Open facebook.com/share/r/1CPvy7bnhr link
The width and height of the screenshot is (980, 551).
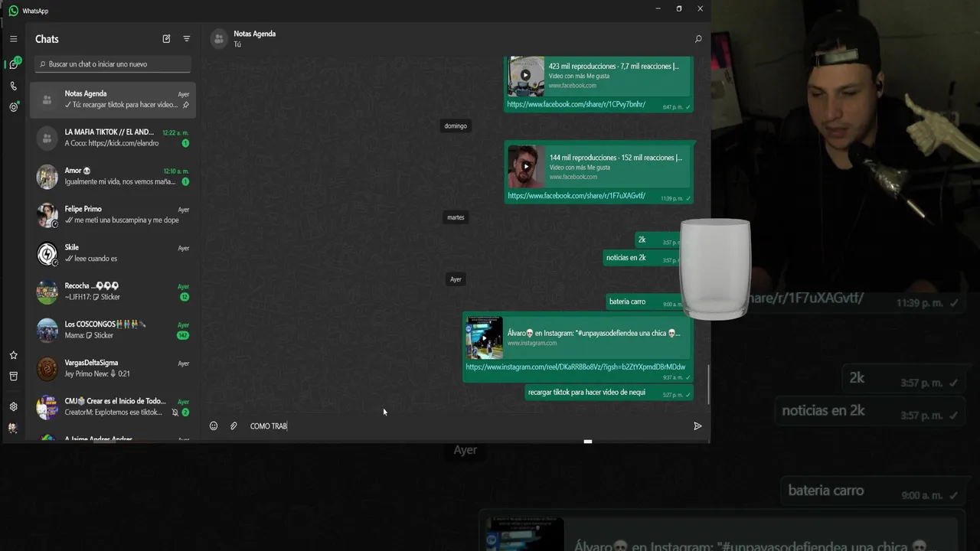coord(577,104)
